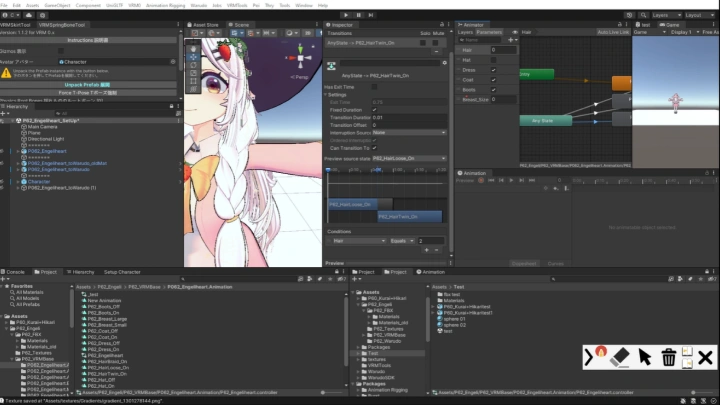720x405 pixels.
Task: Open the GameObject menu
Action: (x=58, y=5)
